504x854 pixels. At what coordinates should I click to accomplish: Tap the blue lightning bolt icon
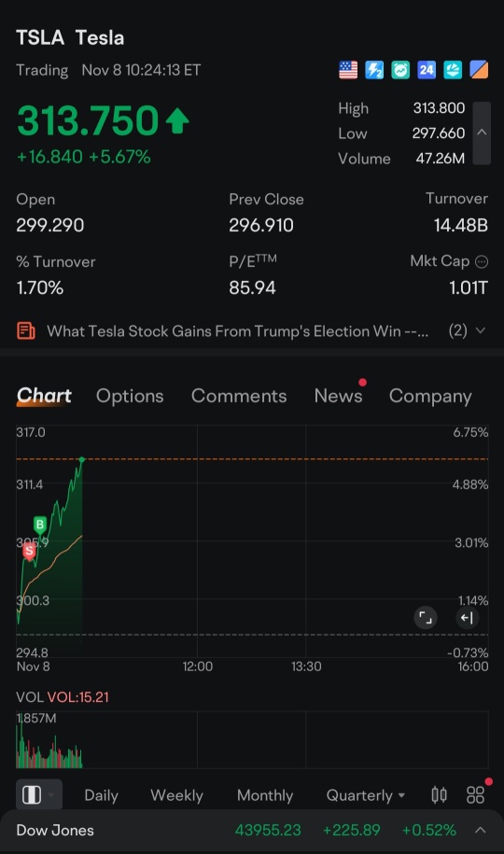(374, 70)
